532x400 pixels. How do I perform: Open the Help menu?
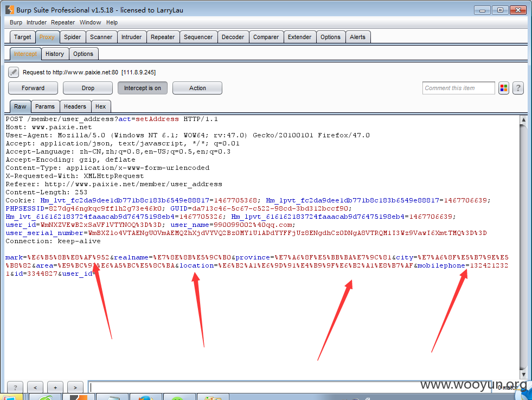[112, 22]
